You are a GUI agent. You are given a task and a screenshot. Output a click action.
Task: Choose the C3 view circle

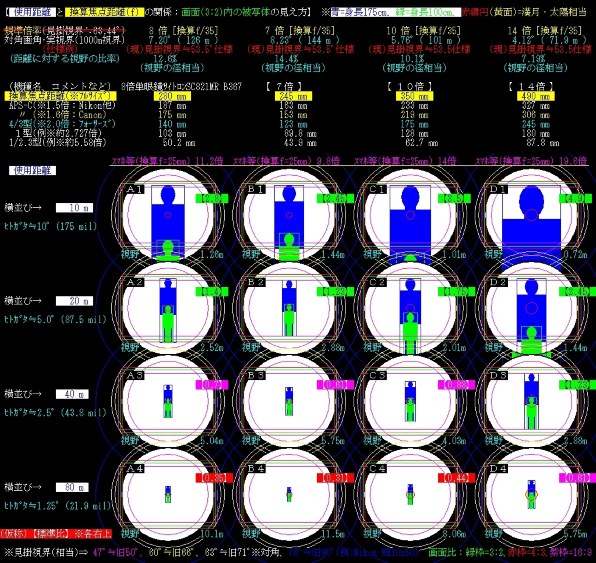click(410, 400)
